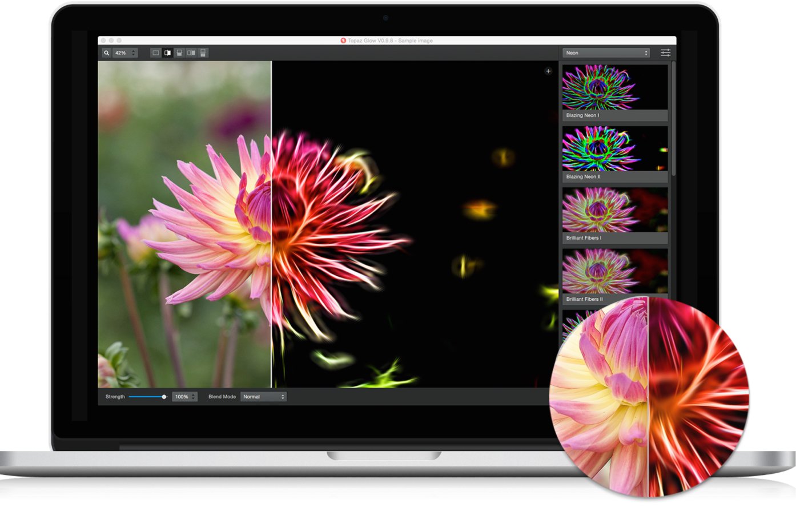Click the "Strength" label text

point(115,397)
